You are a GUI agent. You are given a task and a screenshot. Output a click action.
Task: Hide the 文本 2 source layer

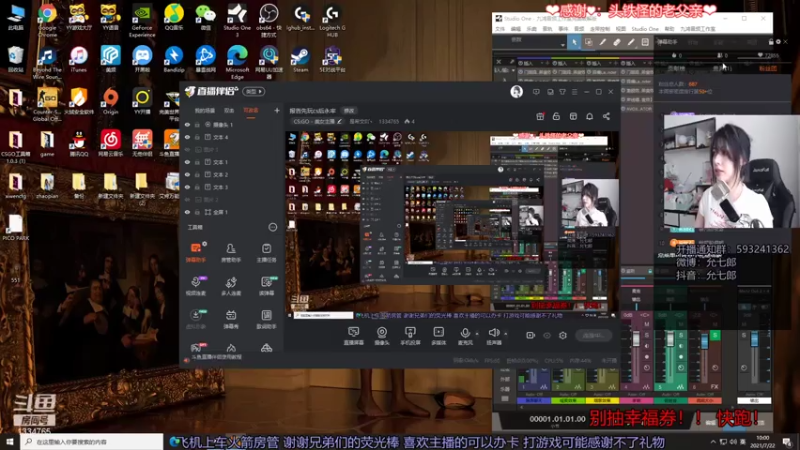(x=187, y=174)
